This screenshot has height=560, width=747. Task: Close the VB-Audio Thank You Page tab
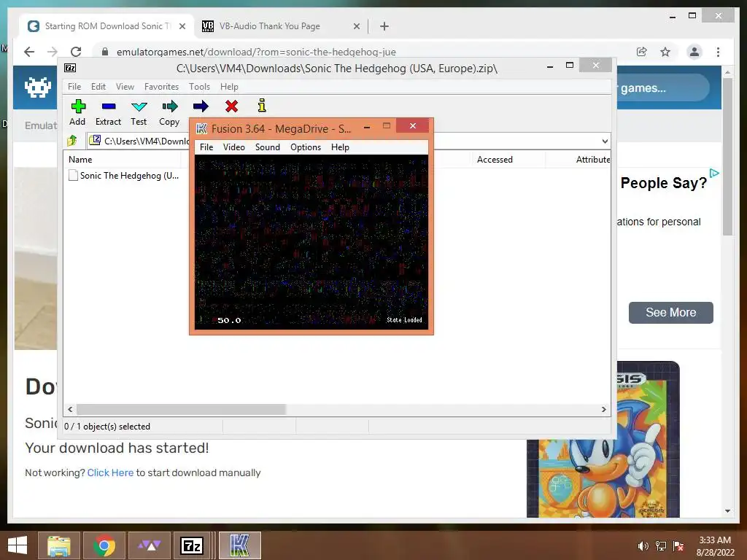(x=356, y=26)
